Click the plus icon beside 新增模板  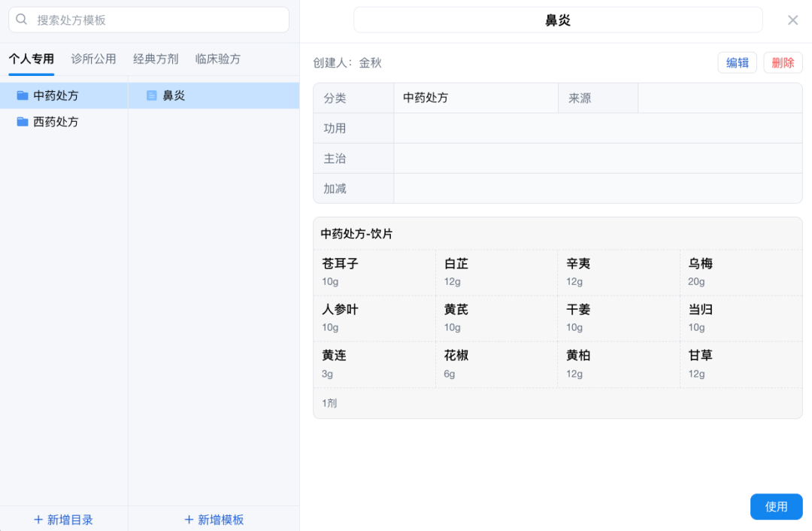coord(189,520)
